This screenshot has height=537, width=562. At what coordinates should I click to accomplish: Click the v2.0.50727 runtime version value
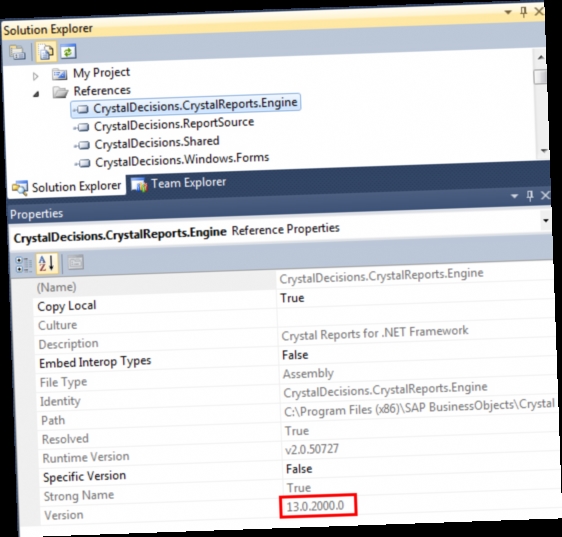[312, 449]
